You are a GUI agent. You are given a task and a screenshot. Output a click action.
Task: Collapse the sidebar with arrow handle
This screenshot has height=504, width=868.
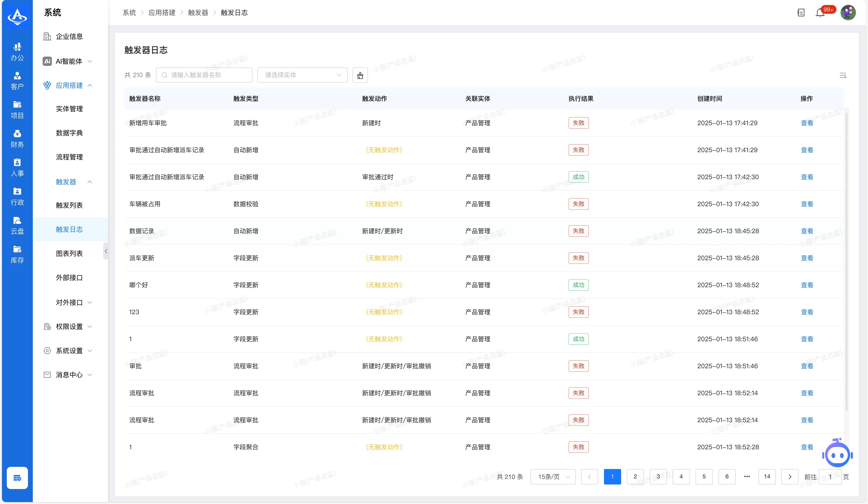(x=106, y=251)
